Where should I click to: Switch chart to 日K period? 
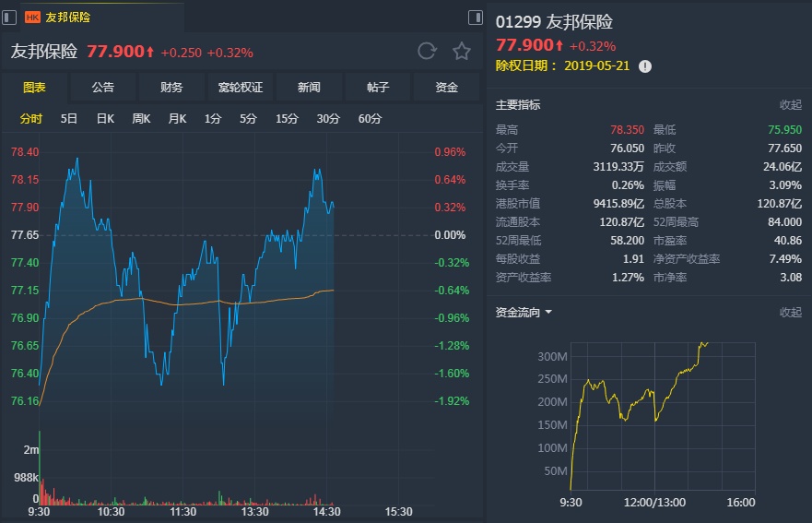coord(105,118)
